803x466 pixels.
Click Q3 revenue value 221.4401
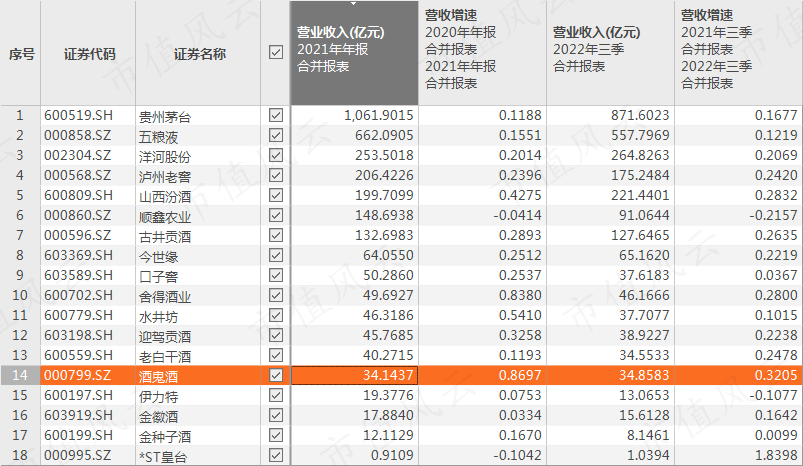click(x=640, y=195)
